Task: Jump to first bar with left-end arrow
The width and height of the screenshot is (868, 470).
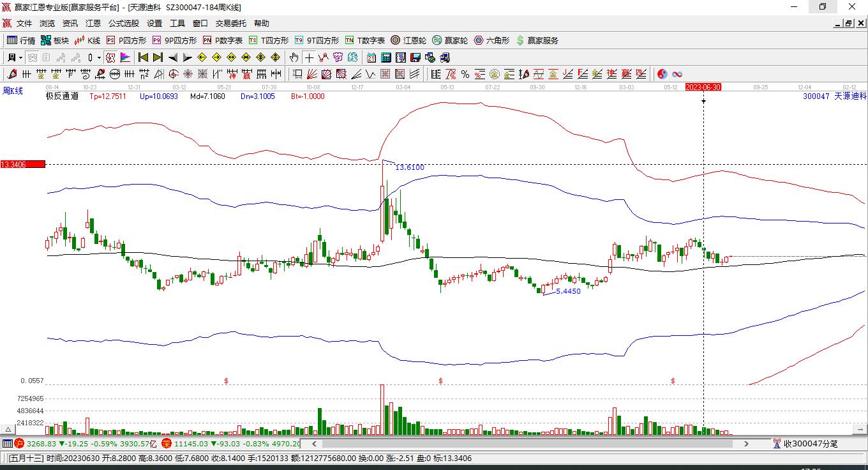Action: tap(144, 57)
